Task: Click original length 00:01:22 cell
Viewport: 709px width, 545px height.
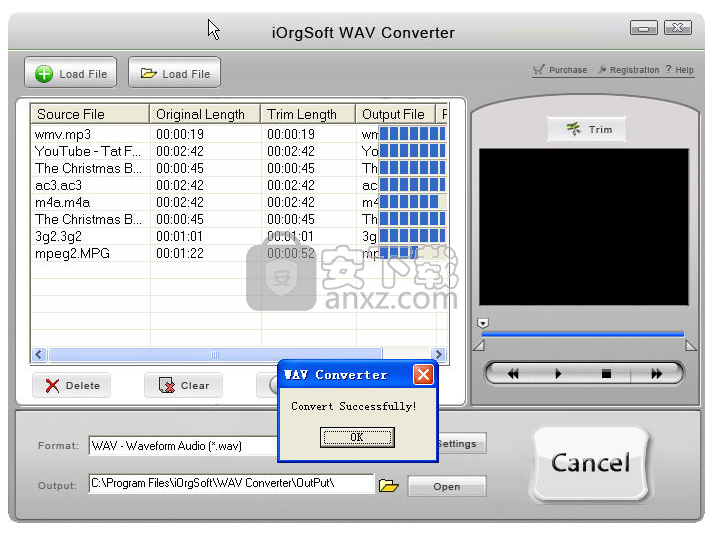Action: coord(180,253)
